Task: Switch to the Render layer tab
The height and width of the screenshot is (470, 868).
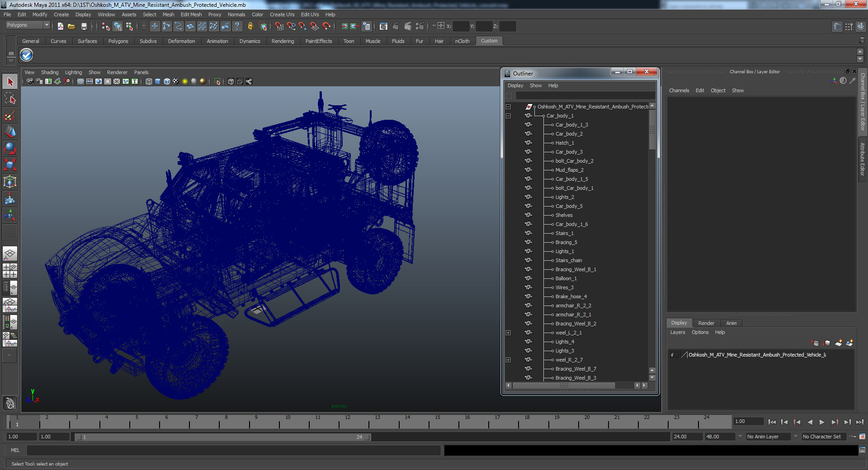Action: [706, 323]
